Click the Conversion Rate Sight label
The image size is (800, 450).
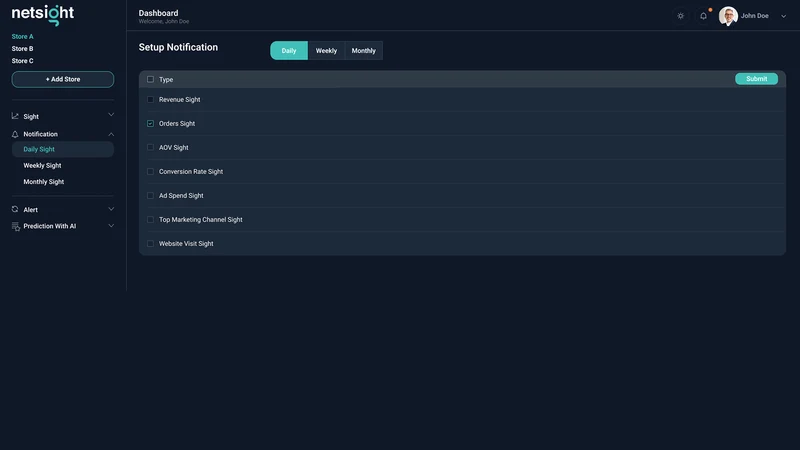[x=191, y=171]
